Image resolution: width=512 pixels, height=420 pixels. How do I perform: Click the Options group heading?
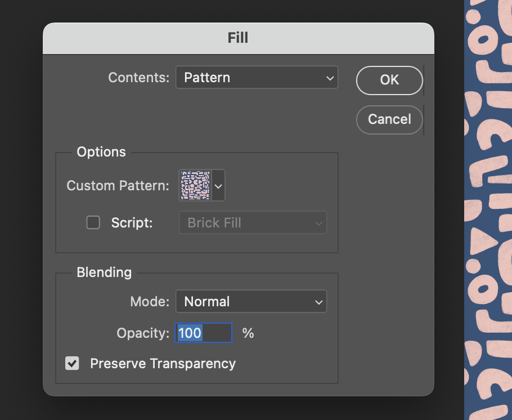101,151
